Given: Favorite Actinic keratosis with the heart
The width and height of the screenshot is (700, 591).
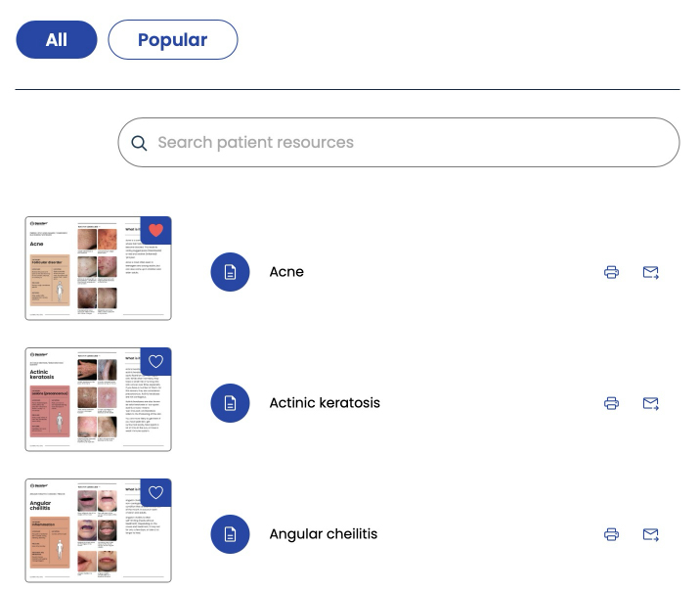Looking at the screenshot, I should 155,361.
